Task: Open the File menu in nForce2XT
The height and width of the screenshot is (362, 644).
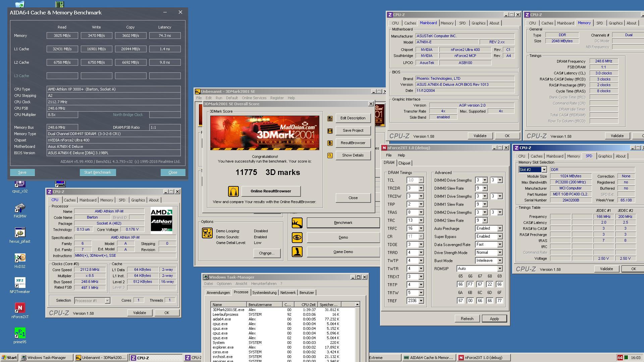Action: pos(388,156)
